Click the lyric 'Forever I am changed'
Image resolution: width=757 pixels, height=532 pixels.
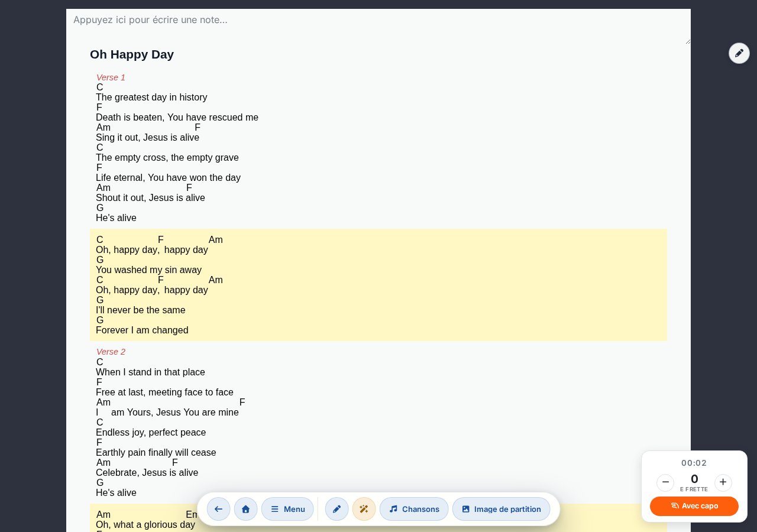(142, 330)
